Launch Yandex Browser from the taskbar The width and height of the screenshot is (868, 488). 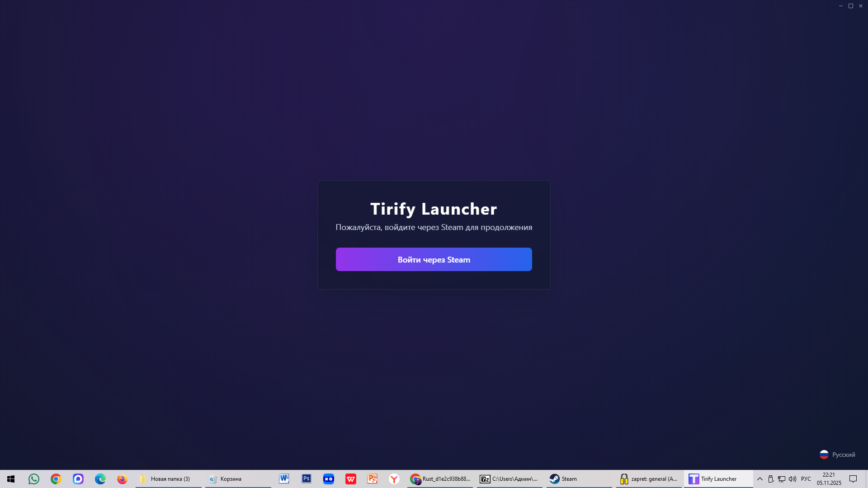394,479
